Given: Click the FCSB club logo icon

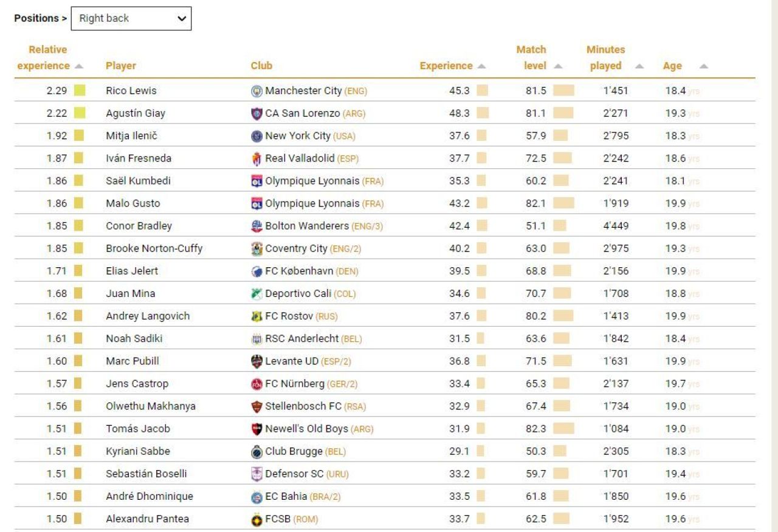Looking at the screenshot, I should point(256,519).
